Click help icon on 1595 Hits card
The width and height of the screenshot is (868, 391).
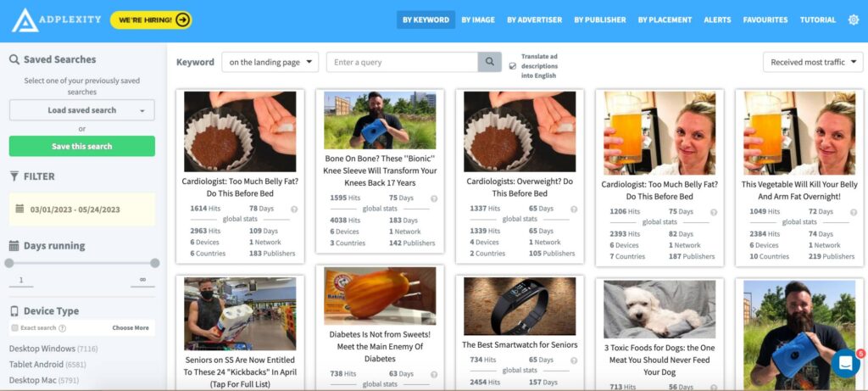(x=434, y=198)
